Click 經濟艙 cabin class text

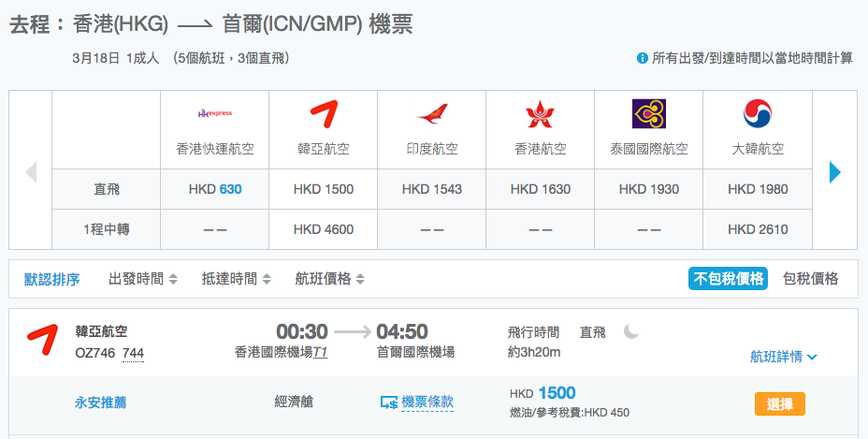pos(294,402)
